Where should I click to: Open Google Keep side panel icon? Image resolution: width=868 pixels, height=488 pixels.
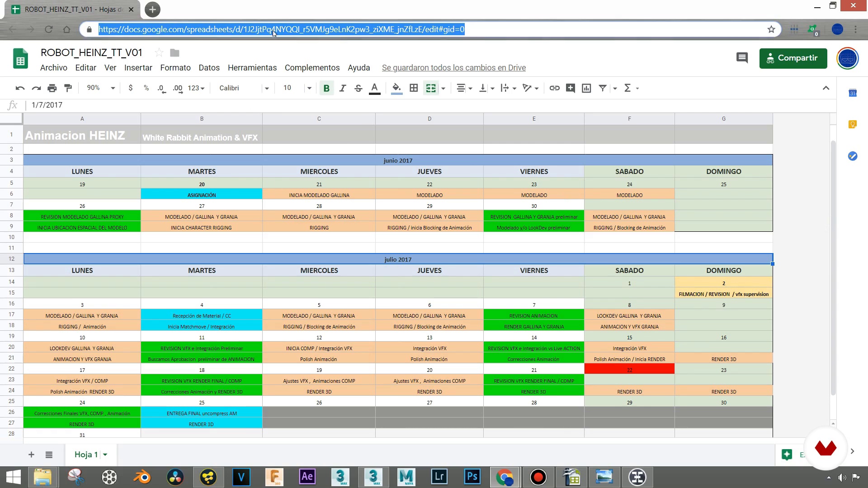853,124
